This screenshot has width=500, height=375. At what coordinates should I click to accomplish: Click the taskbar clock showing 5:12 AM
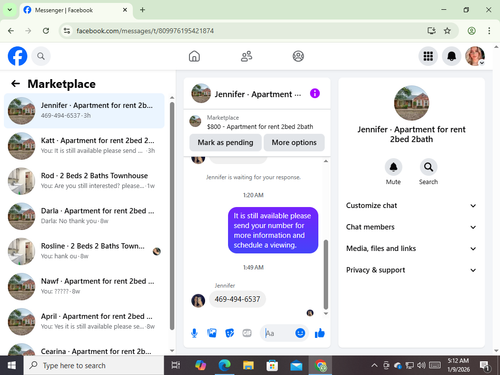click(458, 365)
